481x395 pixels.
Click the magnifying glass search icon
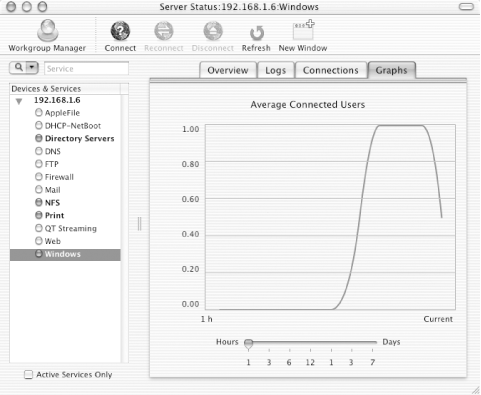(19, 68)
